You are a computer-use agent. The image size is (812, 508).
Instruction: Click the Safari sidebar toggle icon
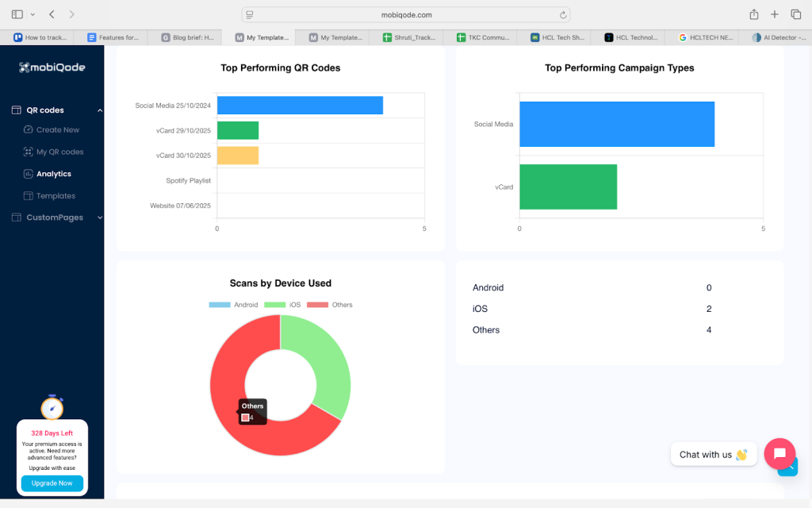coord(17,14)
